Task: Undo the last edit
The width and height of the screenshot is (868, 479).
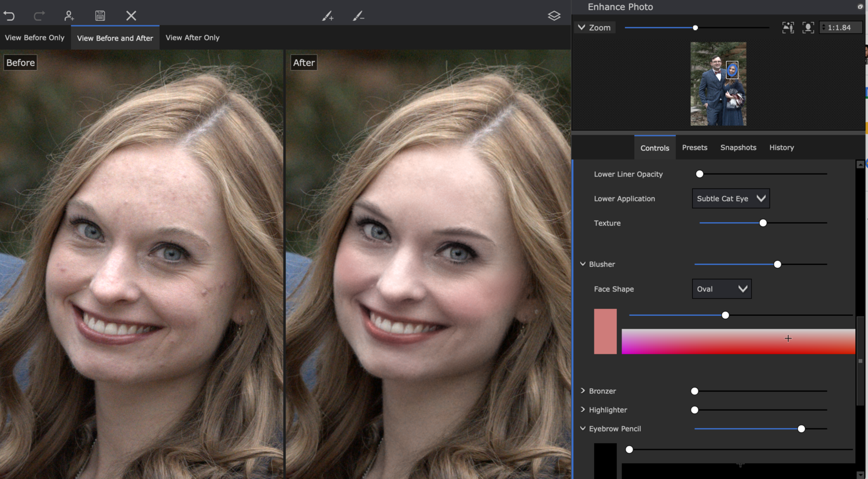Action: click(9, 16)
